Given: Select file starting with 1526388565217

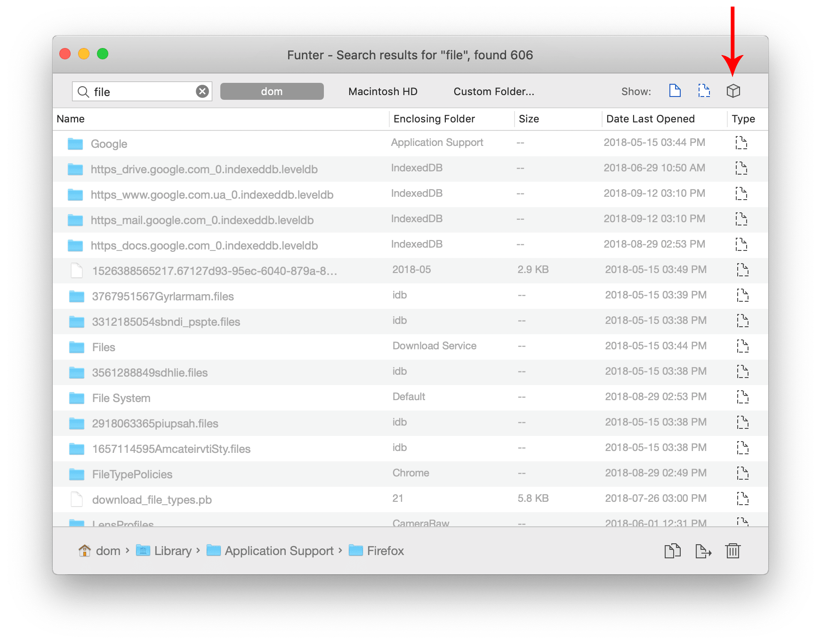Looking at the screenshot, I should [x=410, y=271].
